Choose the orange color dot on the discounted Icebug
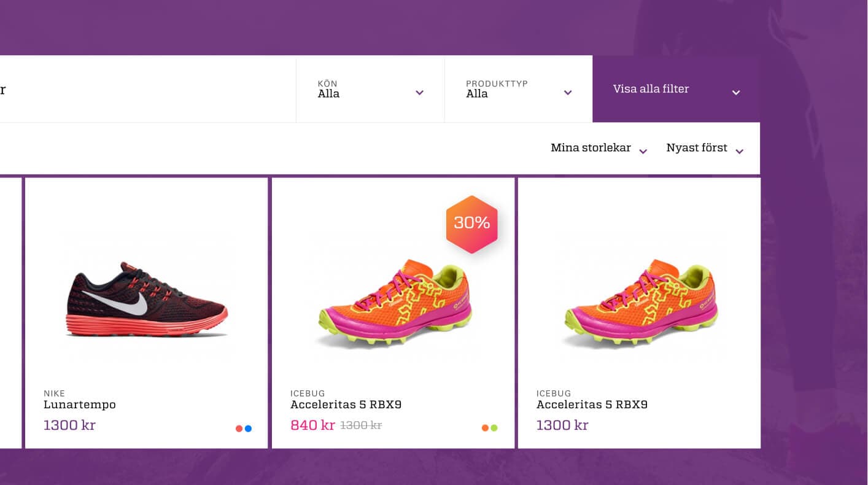Screen dimensions: 868x485 click(486, 427)
